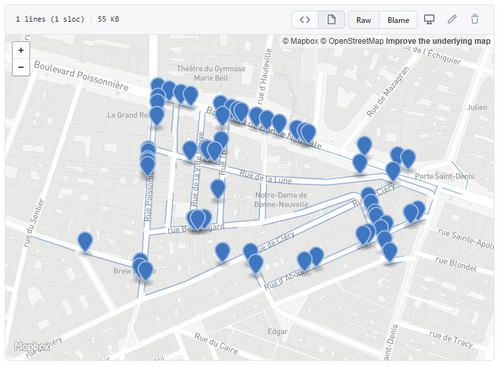Click the 'rue Blondel' street label

point(456,264)
